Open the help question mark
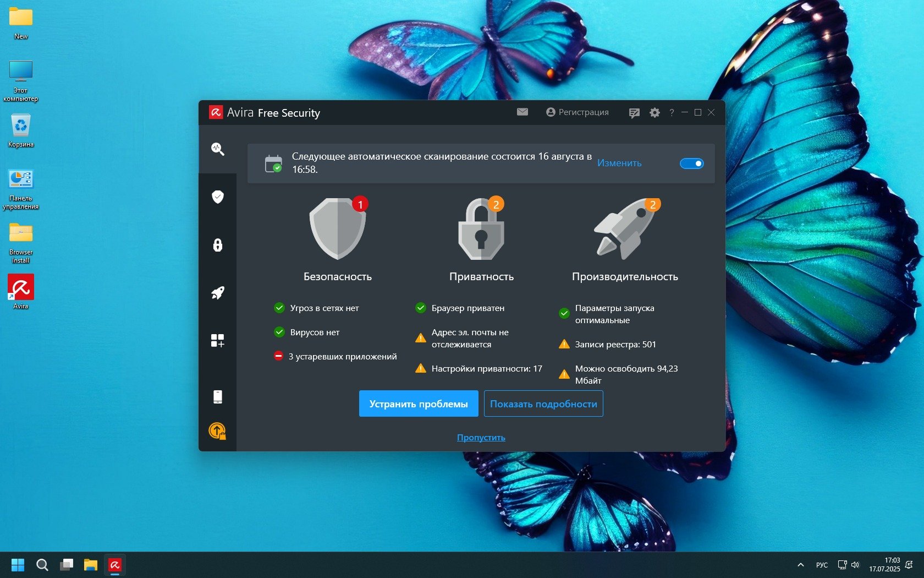This screenshot has height=578, width=924. point(672,112)
